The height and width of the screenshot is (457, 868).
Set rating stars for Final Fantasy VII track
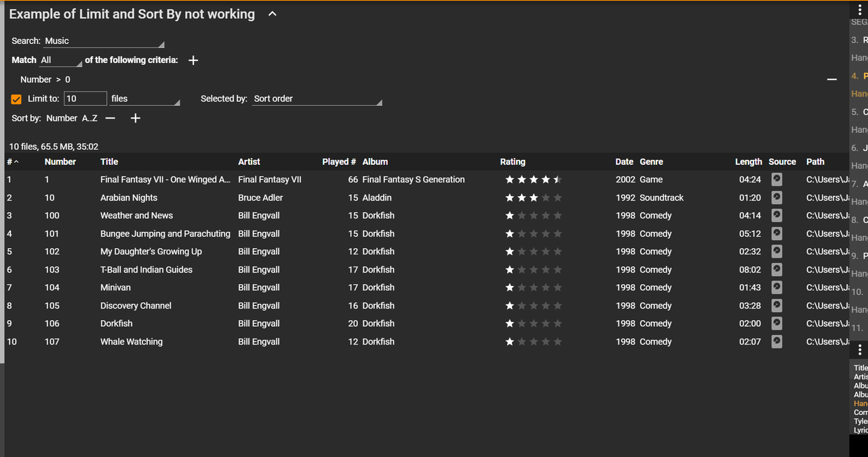coord(533,180)
